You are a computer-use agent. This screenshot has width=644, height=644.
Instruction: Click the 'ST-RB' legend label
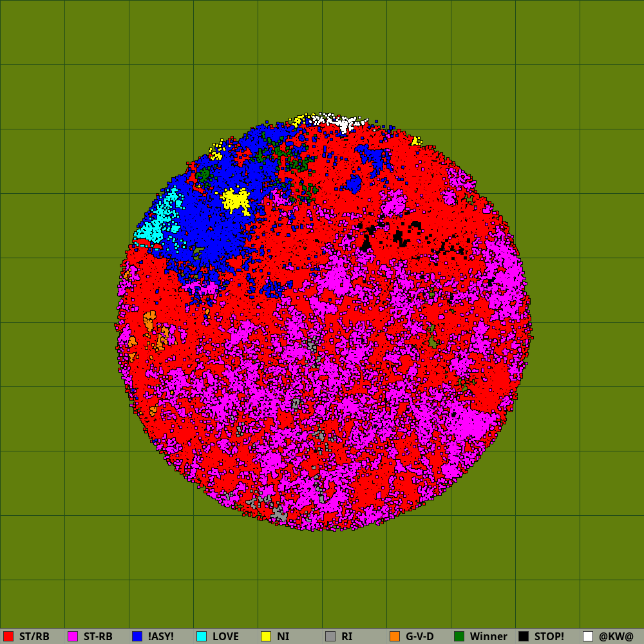coord(98,637)
